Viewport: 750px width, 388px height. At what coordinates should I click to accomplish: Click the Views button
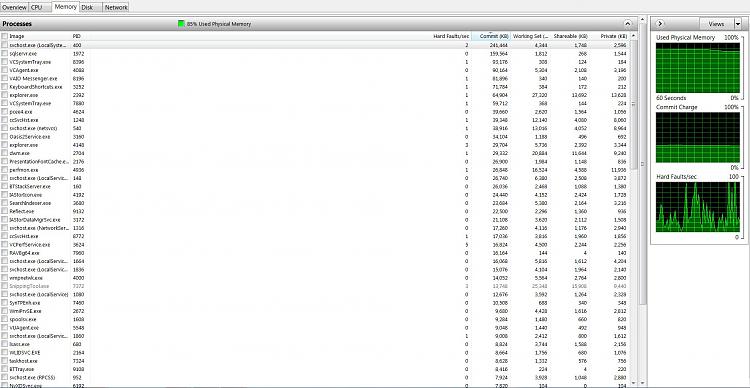716,23
